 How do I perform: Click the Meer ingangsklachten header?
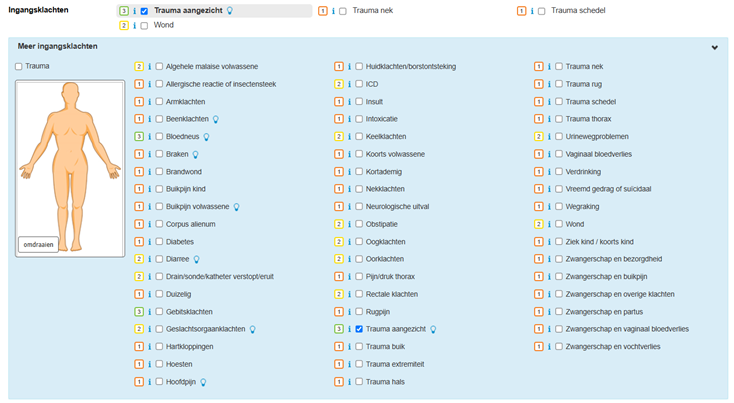56,47
